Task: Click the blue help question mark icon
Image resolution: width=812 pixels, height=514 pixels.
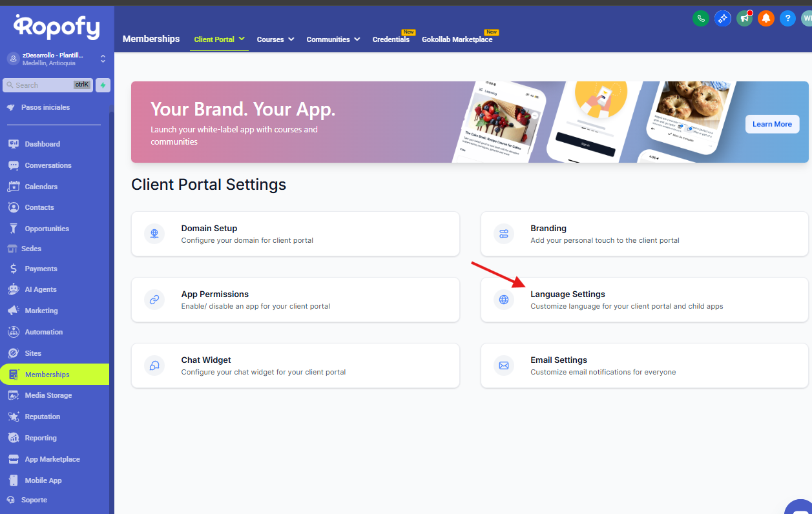Action: click(787, 19)
